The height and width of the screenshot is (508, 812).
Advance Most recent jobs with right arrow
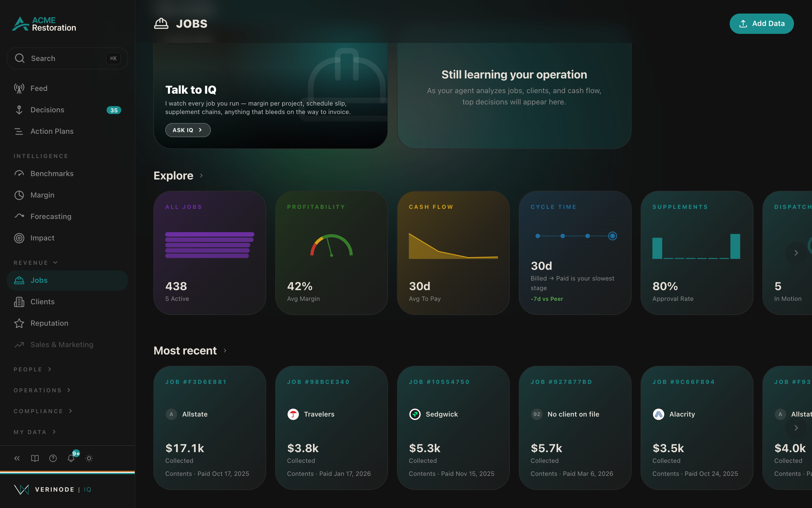tap(796, 428)
